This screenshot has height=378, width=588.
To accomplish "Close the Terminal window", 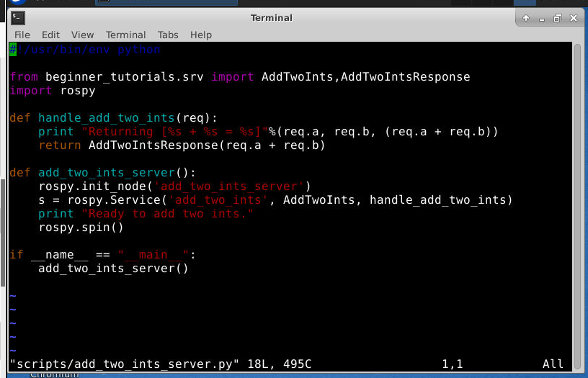I will click(x=574, y=18).
